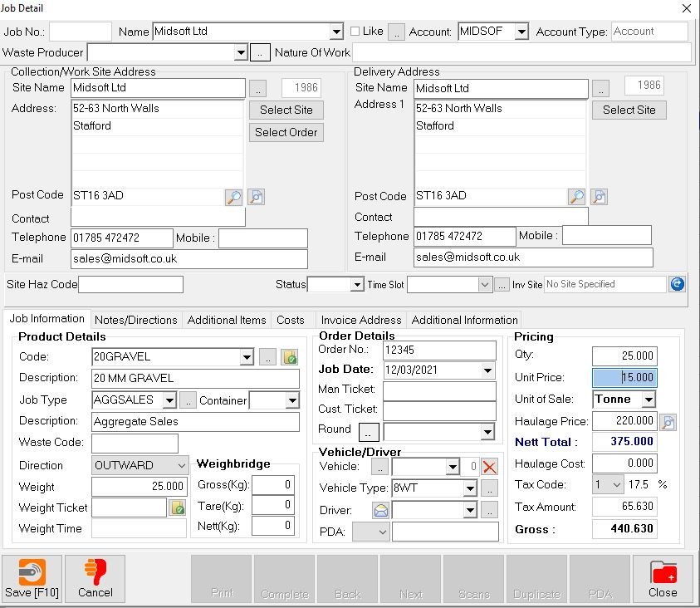
Task: Click Weight Ticket green tick icon
Action: click(178, 507)
